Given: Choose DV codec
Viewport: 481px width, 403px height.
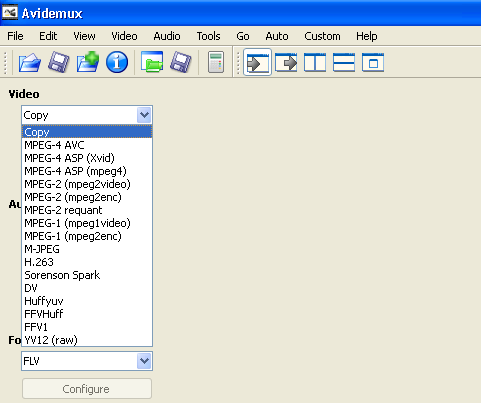Looking at the screenshot, I should click(87, 288).
